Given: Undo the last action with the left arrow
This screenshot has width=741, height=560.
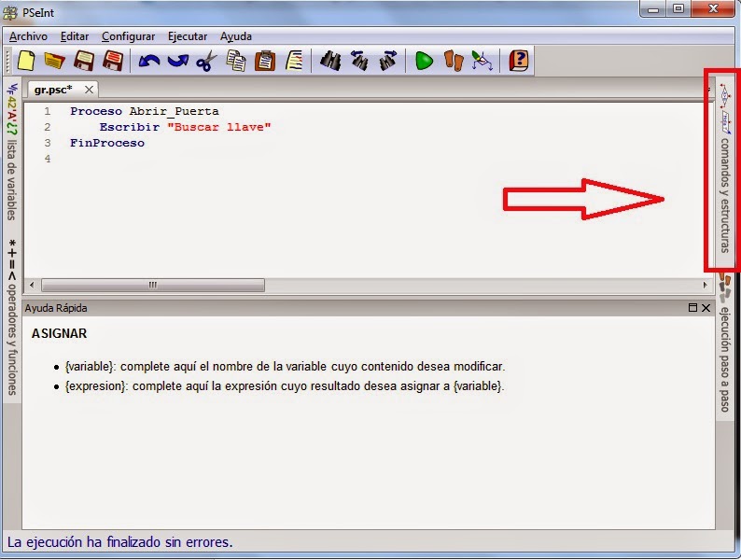Looking at the screenshot, I should (149, 62).
